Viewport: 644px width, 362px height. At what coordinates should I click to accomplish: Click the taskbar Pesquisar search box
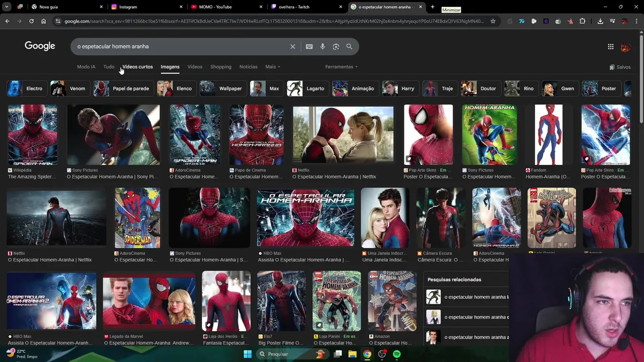(x=292, y=354)
